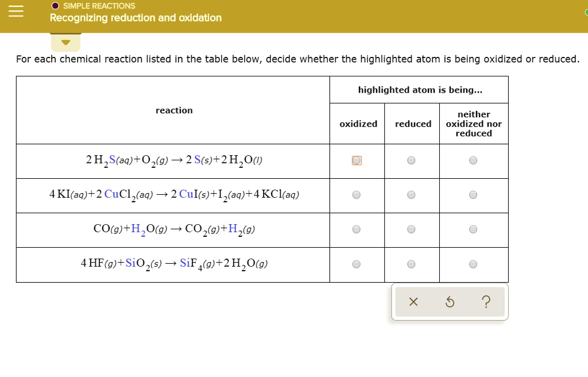
Task: Open the hamburger menu icon
Action: click(16, 11)
